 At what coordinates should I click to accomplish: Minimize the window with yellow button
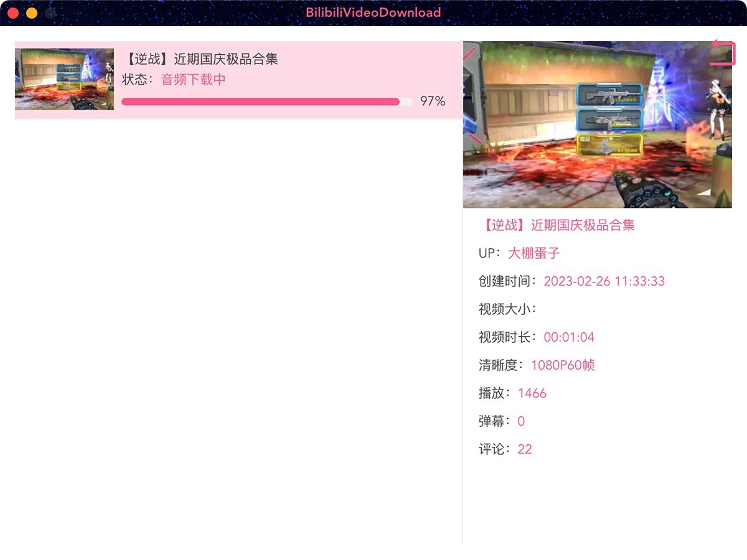[x=32, y=12]
